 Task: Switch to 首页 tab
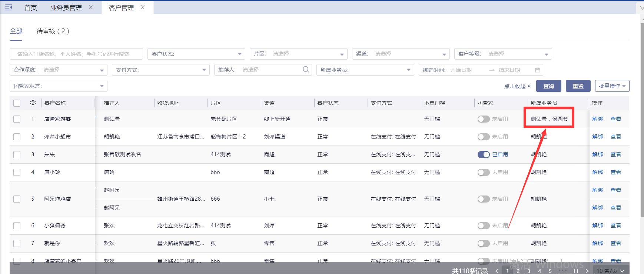point(31,7)
